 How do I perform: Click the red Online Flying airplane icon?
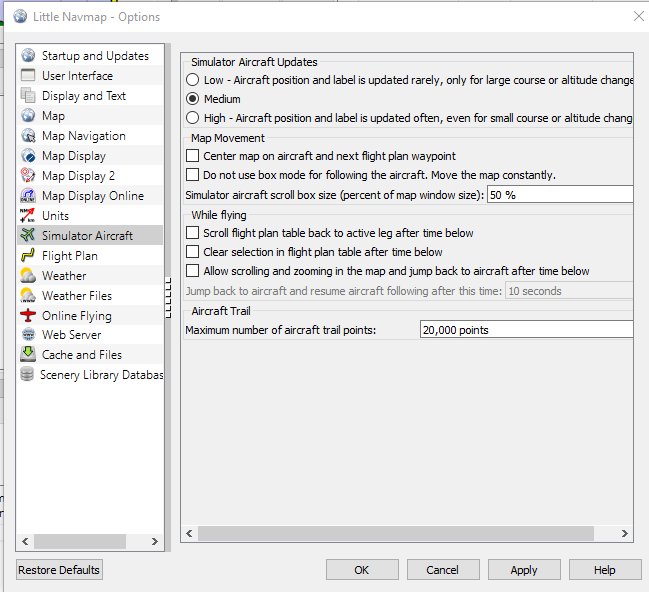(28, 315)
